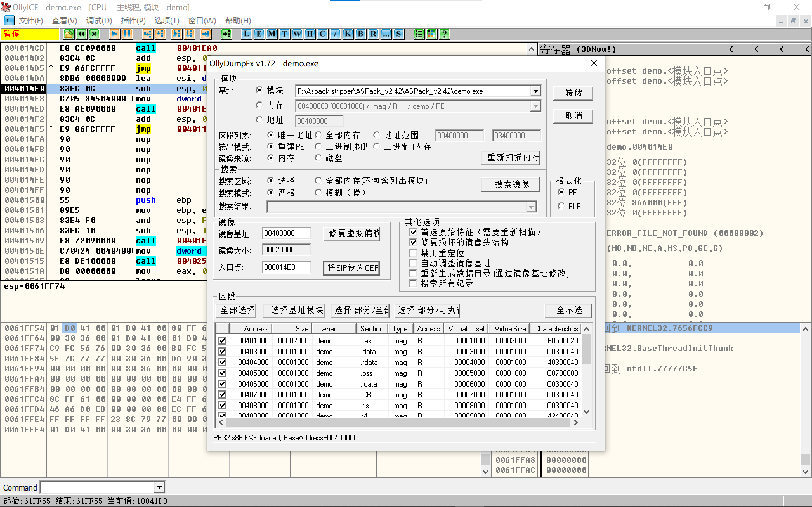Open Executable modules with E icon
Image resolution: width=812 pixels, height=507 pixels.
pyautogui.click(x=259, y=34)
